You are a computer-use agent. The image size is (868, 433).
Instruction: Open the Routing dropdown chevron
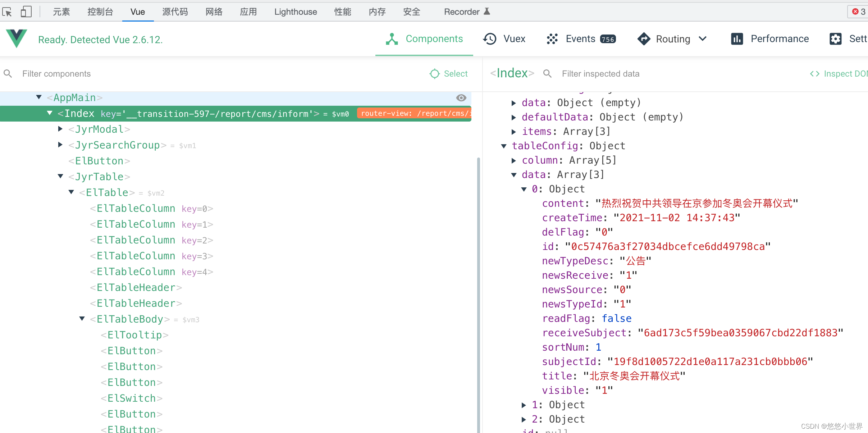[703, 39]
